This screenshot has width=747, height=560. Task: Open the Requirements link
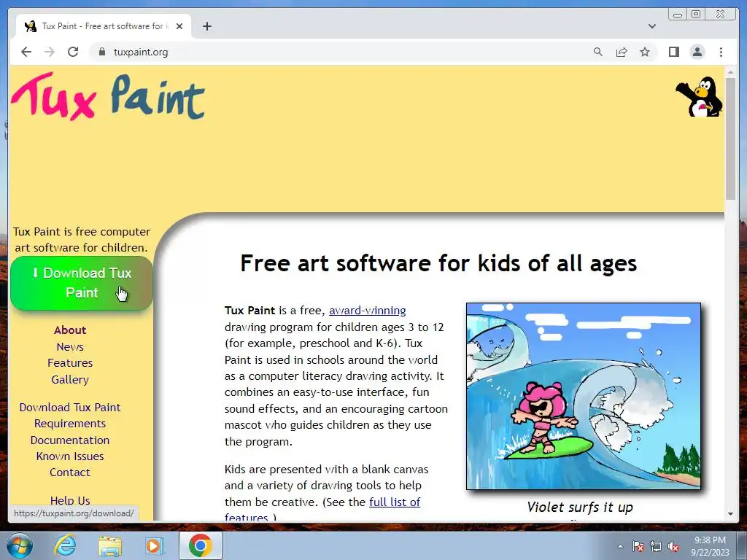[x=70, y=424]
